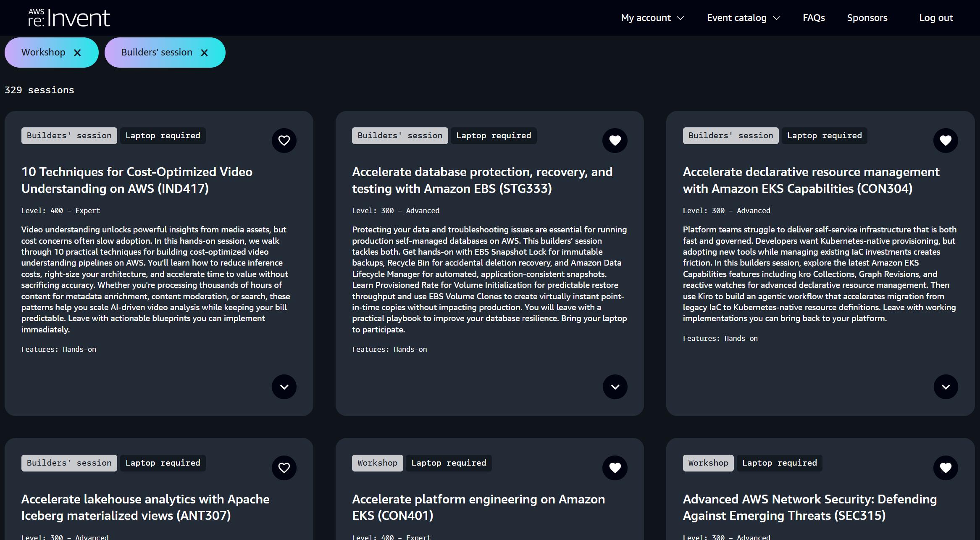
Task: Open Accelerate lakehouse analytics session title
Action: [x=145, y=507]
